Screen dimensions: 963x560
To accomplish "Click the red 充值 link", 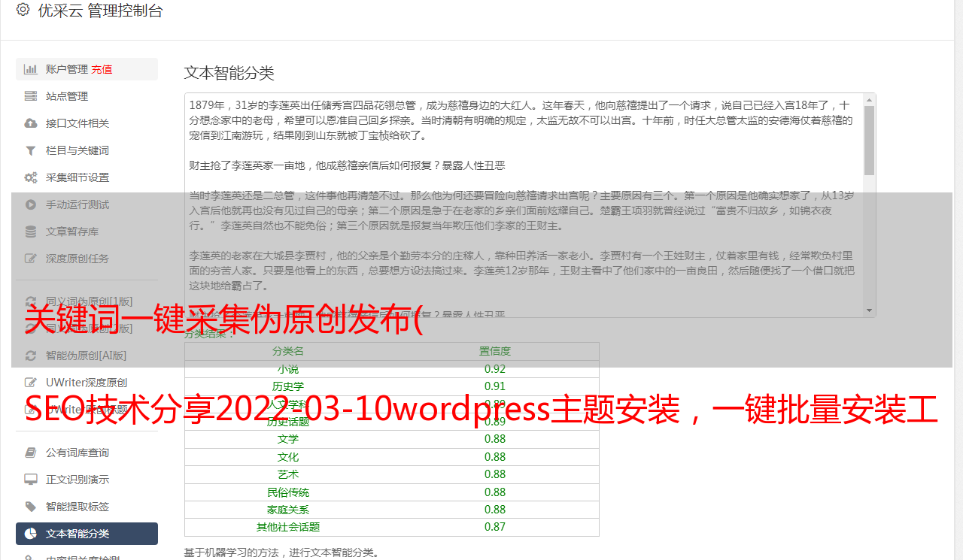I will click(x=102, y=69).
